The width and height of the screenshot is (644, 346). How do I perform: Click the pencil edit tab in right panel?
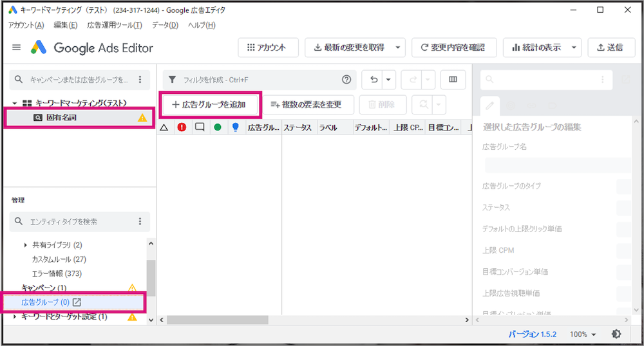point(489,105)
